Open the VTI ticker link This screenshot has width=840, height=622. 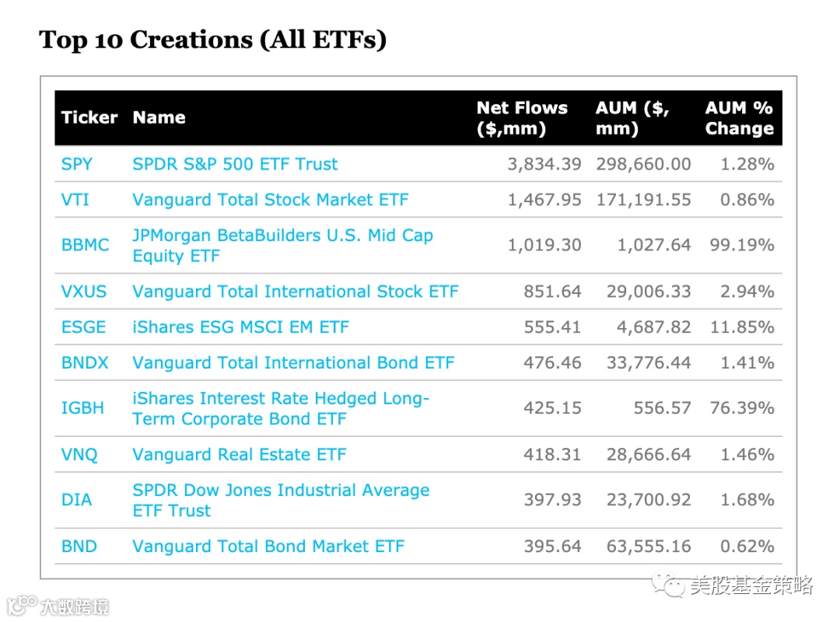click(75, 200)
